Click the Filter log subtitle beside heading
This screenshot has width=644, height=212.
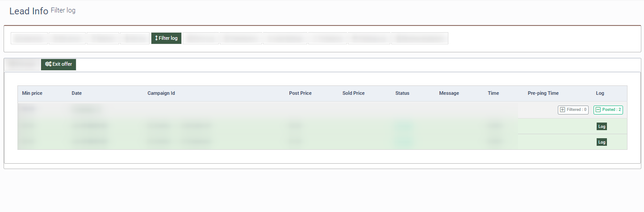point(63,10)
